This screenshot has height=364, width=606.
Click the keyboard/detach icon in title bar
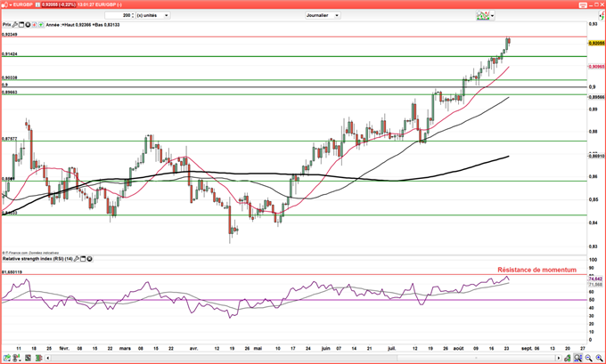pos(584,4)
